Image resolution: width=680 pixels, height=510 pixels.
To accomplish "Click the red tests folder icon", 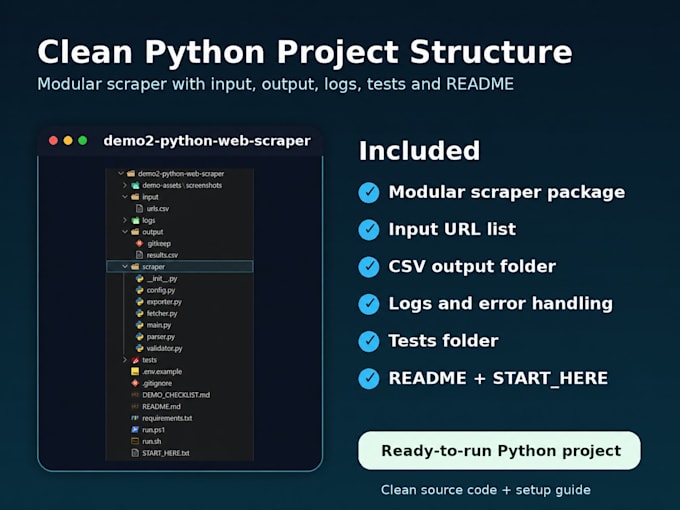I will (x=135, y=360).
